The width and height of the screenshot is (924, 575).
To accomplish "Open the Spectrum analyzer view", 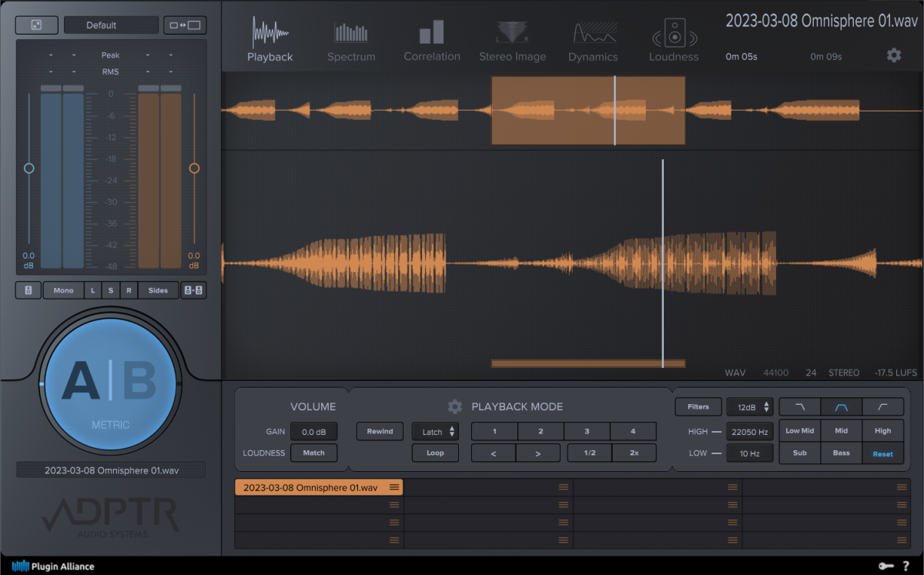I will click(x=351, y=42).
